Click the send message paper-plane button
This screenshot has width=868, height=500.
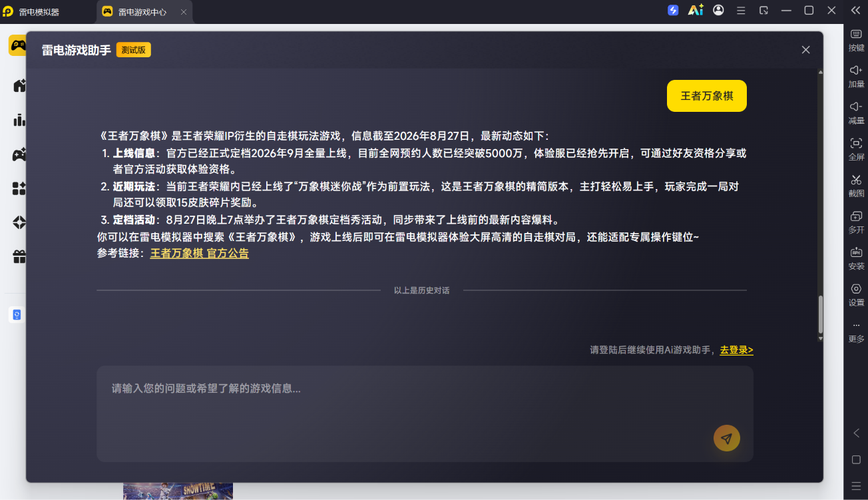coord(727,438)
